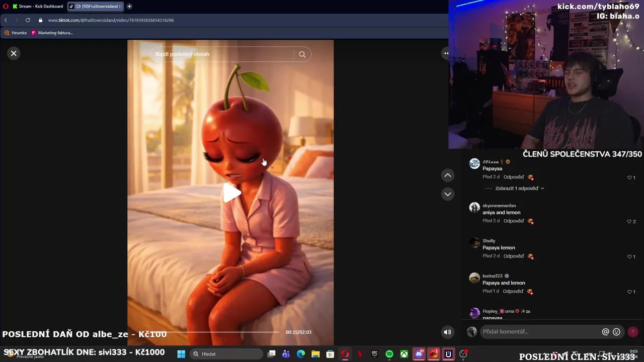Click the sticker icon beside korina123's reply link
Screen dimensions: 644x362
pos(529,291)
